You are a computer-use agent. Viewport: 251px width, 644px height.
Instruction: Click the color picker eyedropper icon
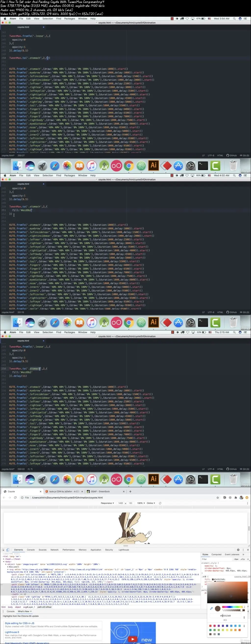(x=211, y=608)
